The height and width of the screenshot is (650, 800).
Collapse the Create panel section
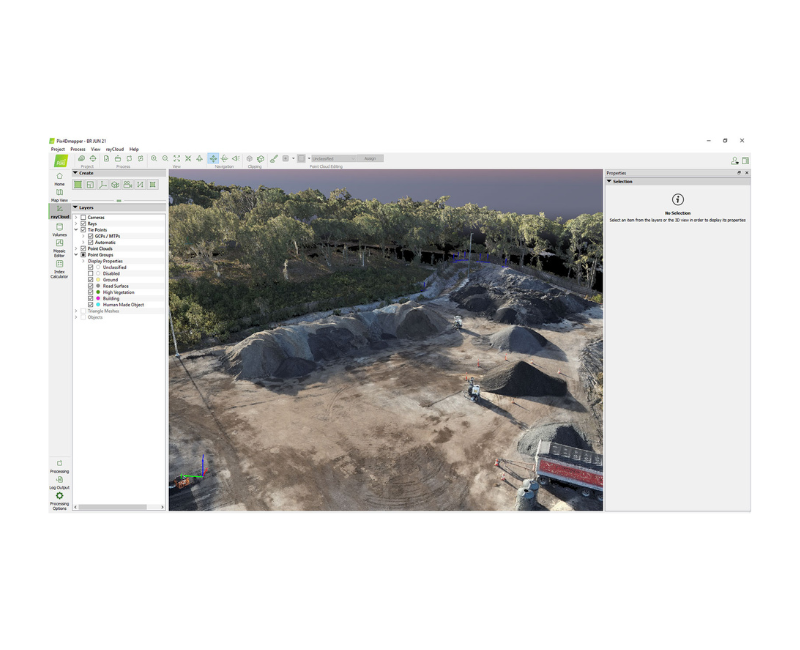click(x=76, y=173)
